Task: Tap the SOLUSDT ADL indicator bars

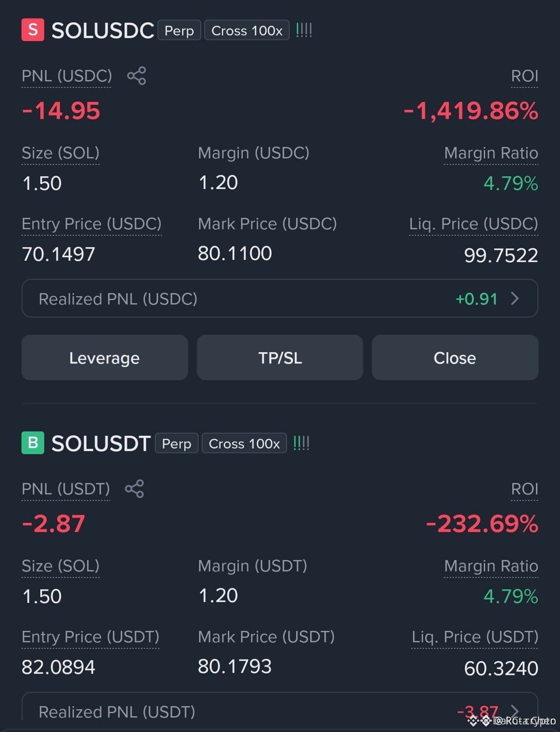Action: (301, 443)
